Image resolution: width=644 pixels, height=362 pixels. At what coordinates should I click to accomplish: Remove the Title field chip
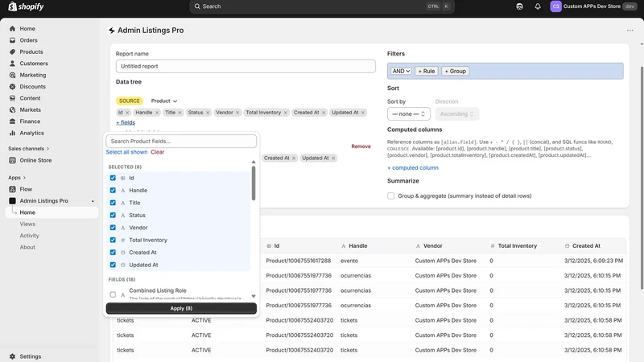tap(180, 113)
